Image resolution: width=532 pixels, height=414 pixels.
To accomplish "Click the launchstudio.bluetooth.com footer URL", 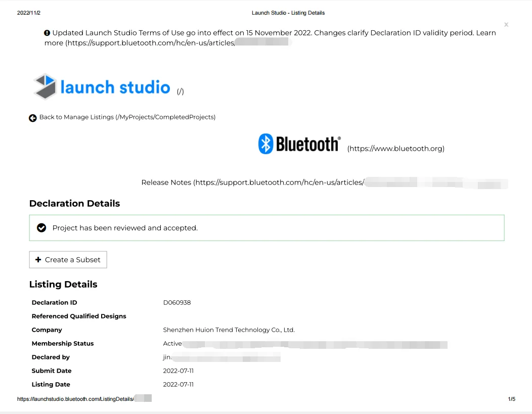I will point(75,399).
